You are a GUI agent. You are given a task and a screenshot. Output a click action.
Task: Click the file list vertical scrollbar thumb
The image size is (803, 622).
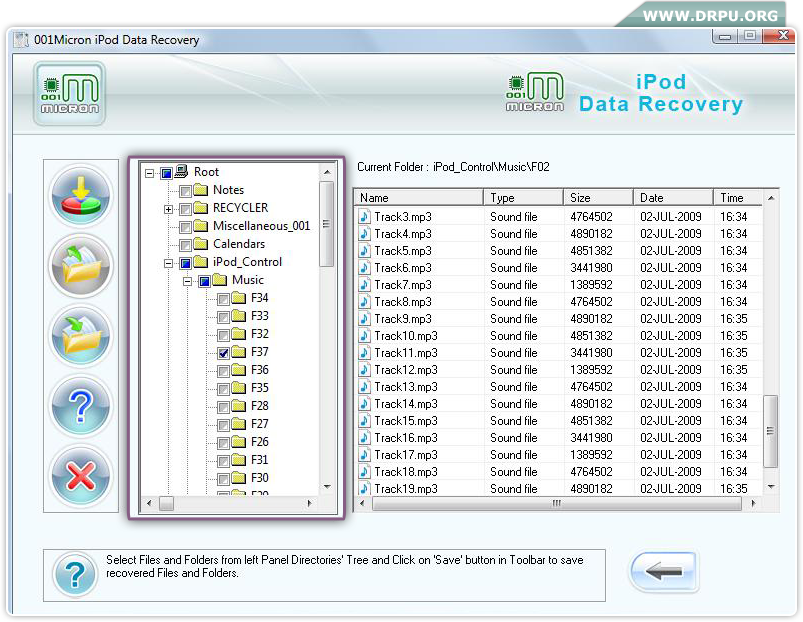771,431
